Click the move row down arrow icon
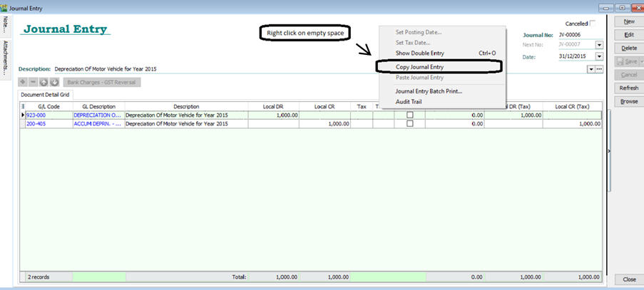This screenshot has height=290, width=644. coord(54,82)
